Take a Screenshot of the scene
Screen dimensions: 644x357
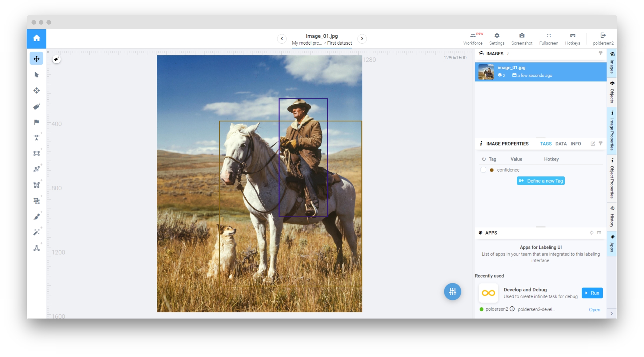pos(522,39)
